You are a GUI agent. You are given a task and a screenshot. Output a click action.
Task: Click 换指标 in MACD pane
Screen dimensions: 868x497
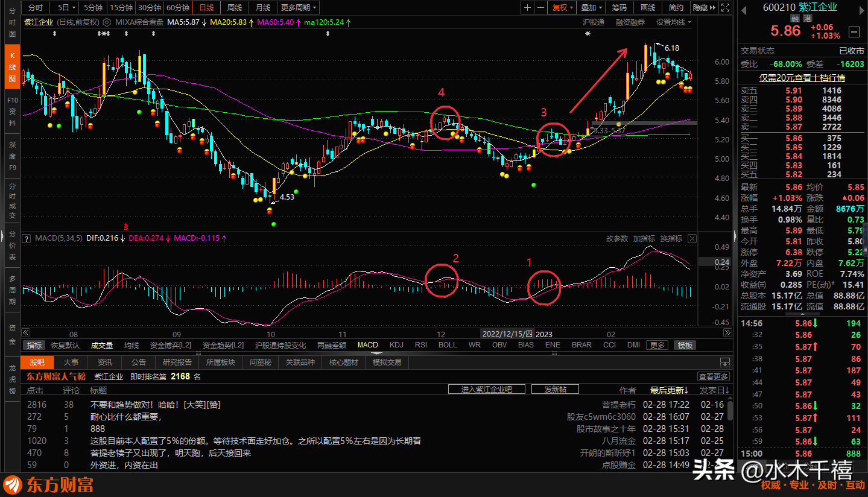click(671, 239)
